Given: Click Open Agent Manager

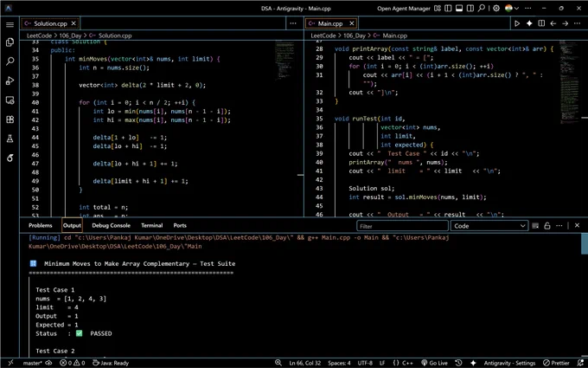Looking at the screenshot, I should point(404,9).
